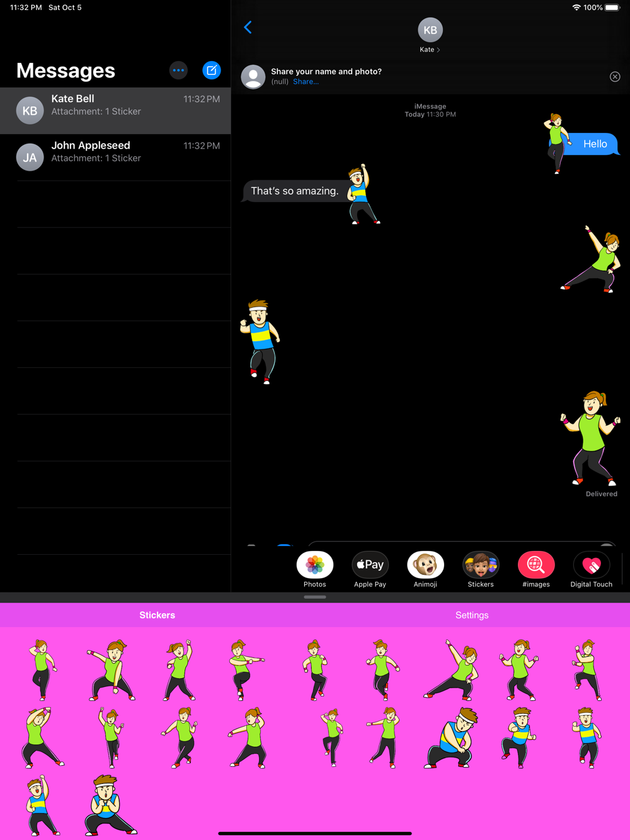This screenshot has height=840, width=630.
Task: Tap the blue back chevron
Action: tap(248, 27)
